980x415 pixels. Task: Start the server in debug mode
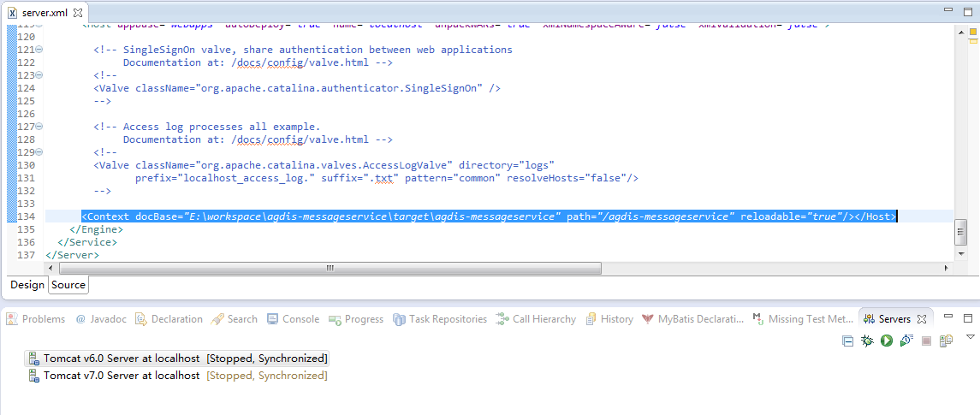pyautogui.click(x=867, y=341)
